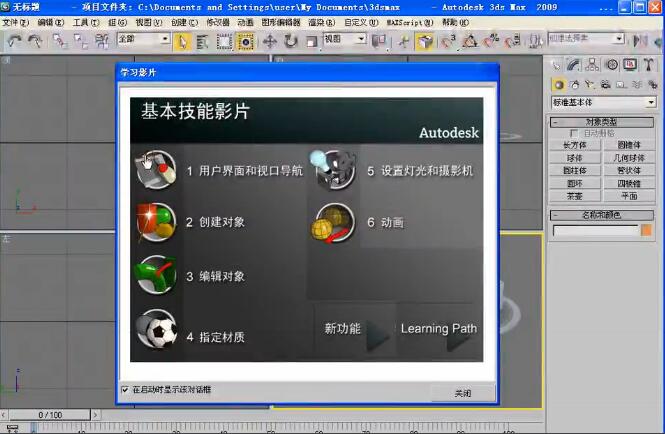Switch to the Display command panel tab
665x434 pixels.
pos(630,65)
